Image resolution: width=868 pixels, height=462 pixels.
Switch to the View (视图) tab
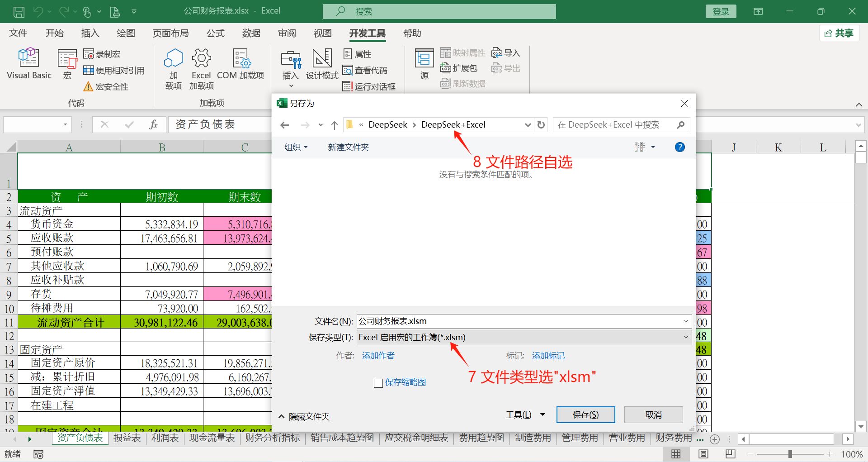pyautogui.click(x=323, y=33)
